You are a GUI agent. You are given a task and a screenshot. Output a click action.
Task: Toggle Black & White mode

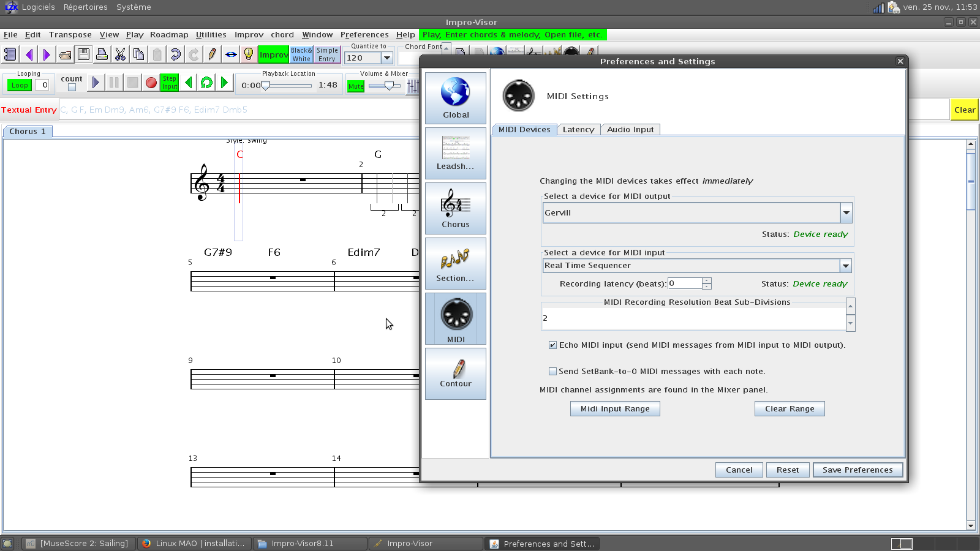[x=301, y=54]
